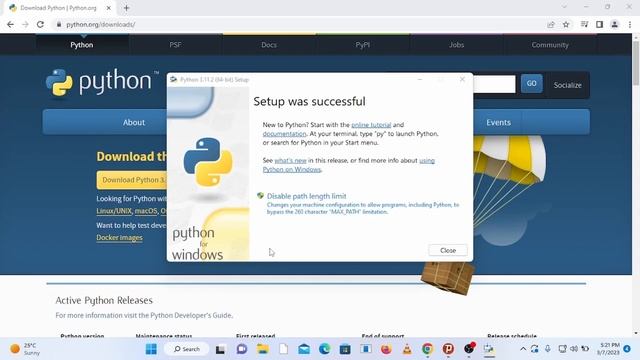This screenshot has width=640, height=360.
Task: Open Microsoft Store from the taskbar
Action: click(x=345, y=349)
